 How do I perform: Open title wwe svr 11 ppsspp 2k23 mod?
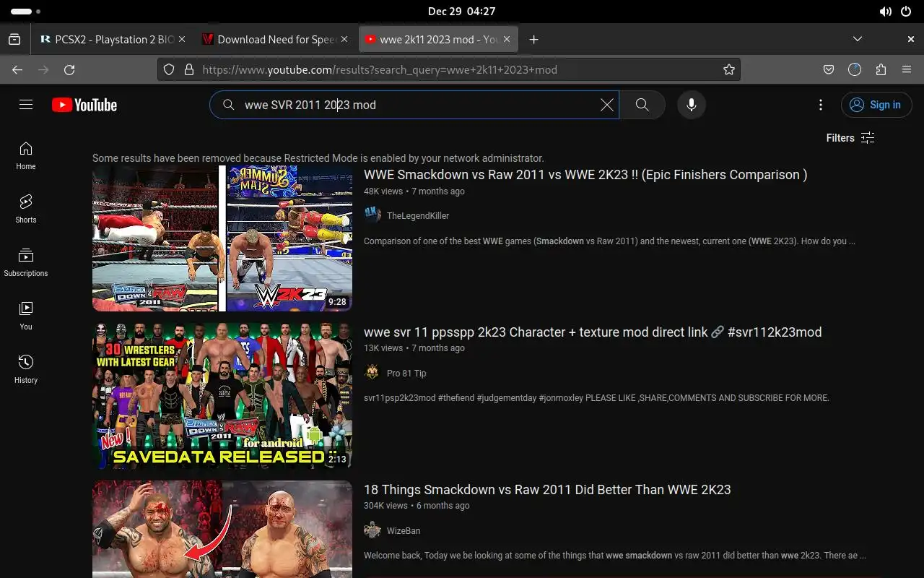(593, 332)
